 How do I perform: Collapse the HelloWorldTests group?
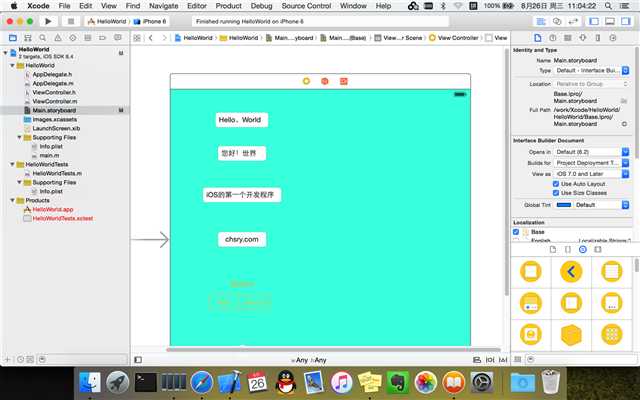pyautogui.click(x=13, y=164)
